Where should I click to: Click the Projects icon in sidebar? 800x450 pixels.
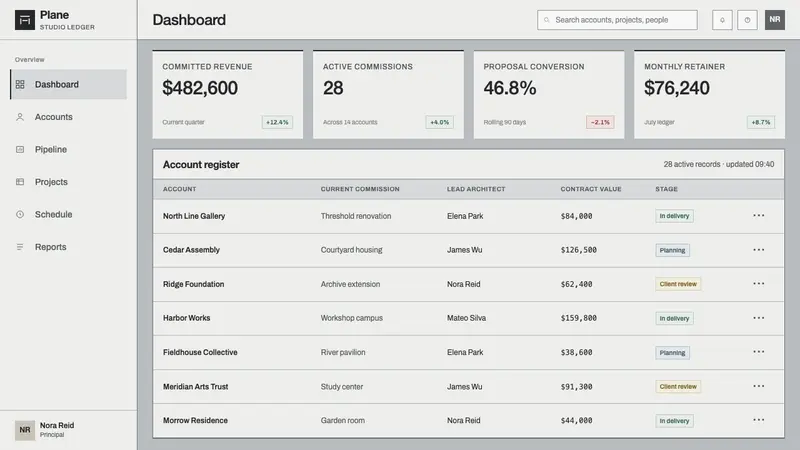point(20,182)
